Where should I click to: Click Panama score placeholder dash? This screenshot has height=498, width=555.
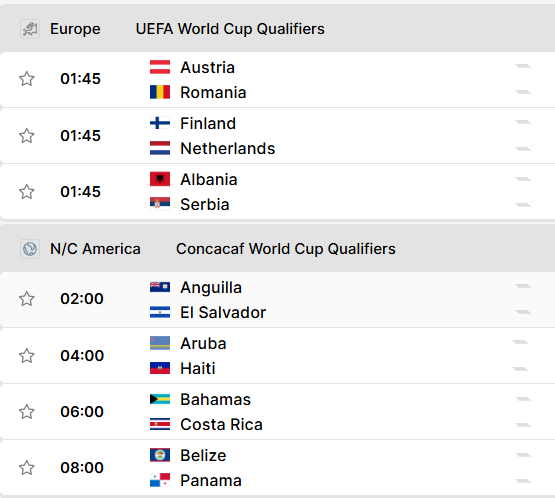pos(523,481)
